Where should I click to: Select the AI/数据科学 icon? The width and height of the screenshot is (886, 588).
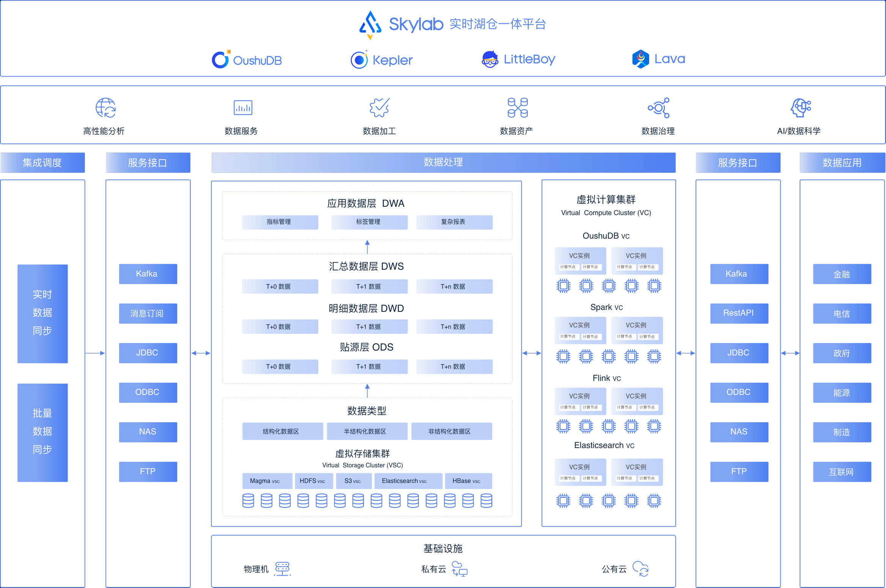pos(800,108)
